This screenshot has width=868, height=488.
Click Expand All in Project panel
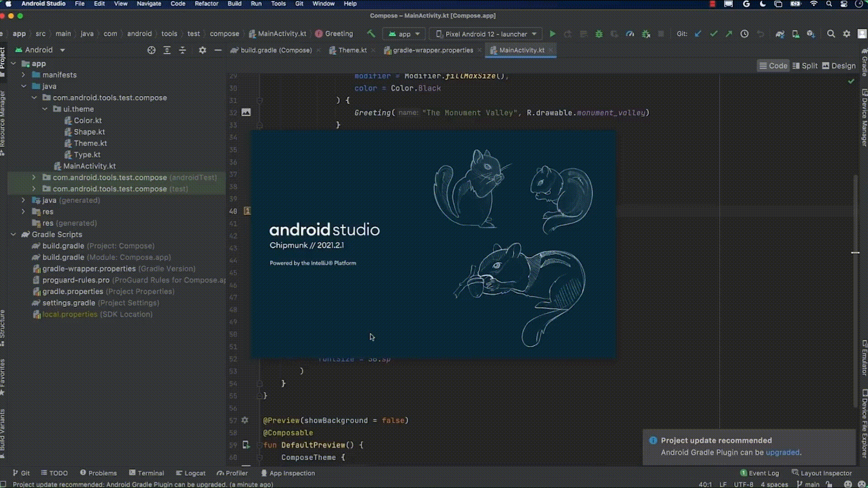(167, 50)
